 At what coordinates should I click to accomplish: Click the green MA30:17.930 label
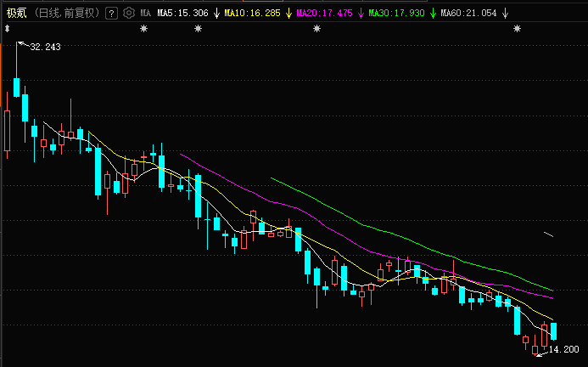click(397, 14)
